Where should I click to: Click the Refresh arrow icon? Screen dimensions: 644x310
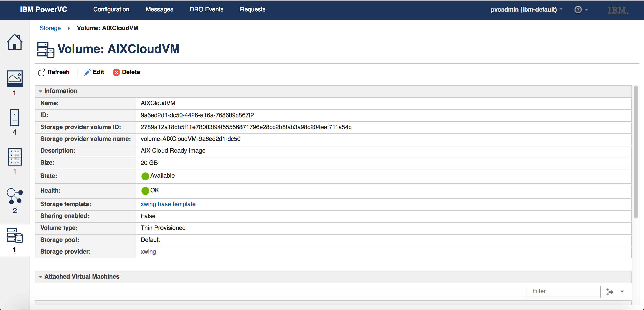tap(42, 72)
